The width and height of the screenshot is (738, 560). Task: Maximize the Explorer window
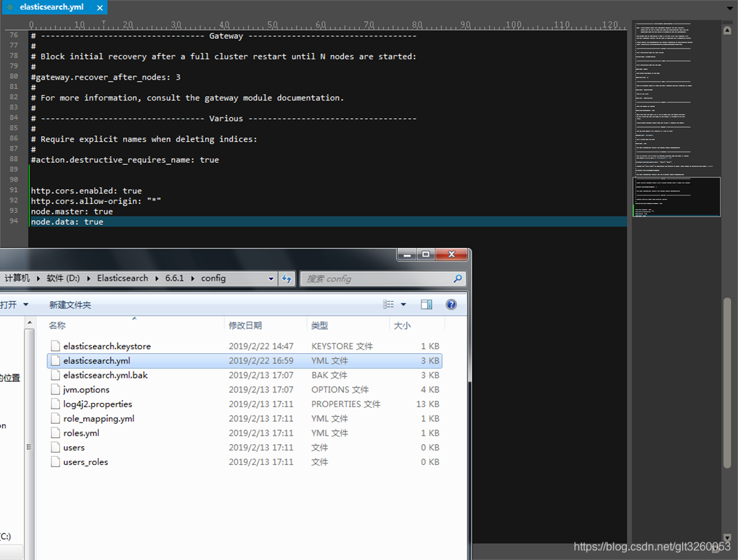pos(426,254)
